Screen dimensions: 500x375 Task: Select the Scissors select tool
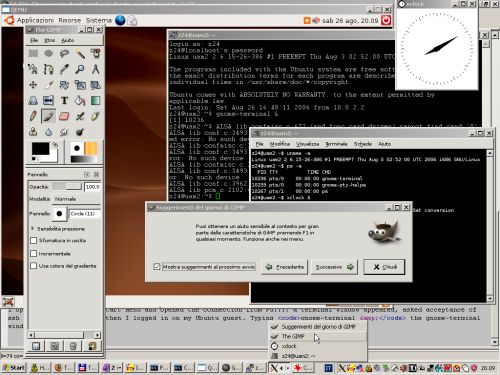pos(33,69)
